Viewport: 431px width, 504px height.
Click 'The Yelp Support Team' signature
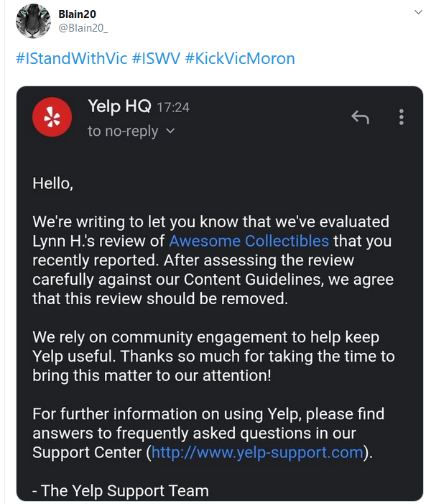tap(124, 491)
